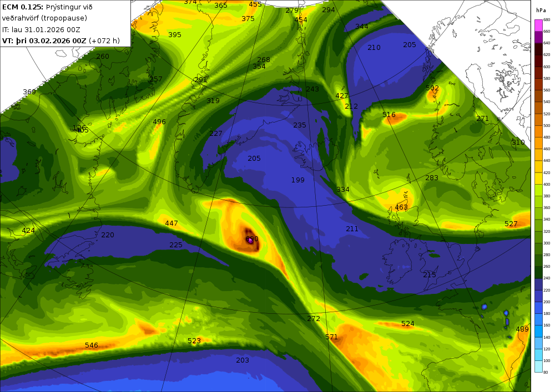Click the '294' value near top
Image resolution: width=555 pixels, height=392 pixels.
(328, 10)
